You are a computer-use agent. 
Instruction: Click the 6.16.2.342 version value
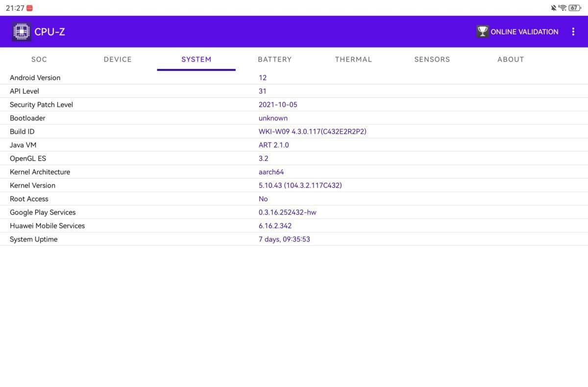coord(275,226)
